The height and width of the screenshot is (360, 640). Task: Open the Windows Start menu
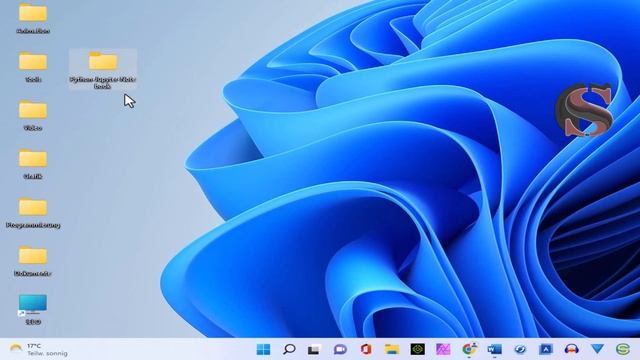tap(263, 349)
